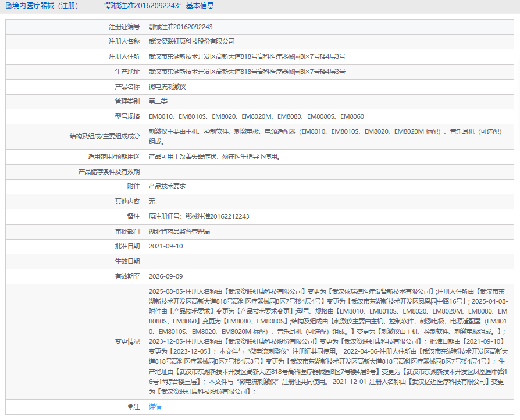
Task: Select the change history text starting 2025-08-05
Action: [x=328, y=341]
